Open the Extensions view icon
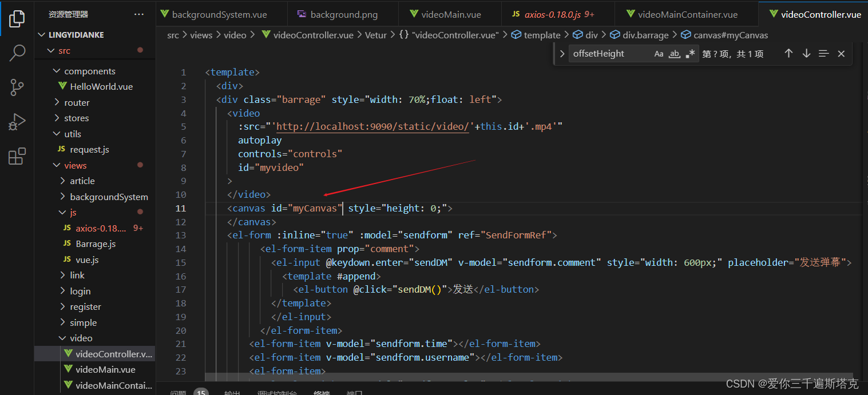 (17, 155)
